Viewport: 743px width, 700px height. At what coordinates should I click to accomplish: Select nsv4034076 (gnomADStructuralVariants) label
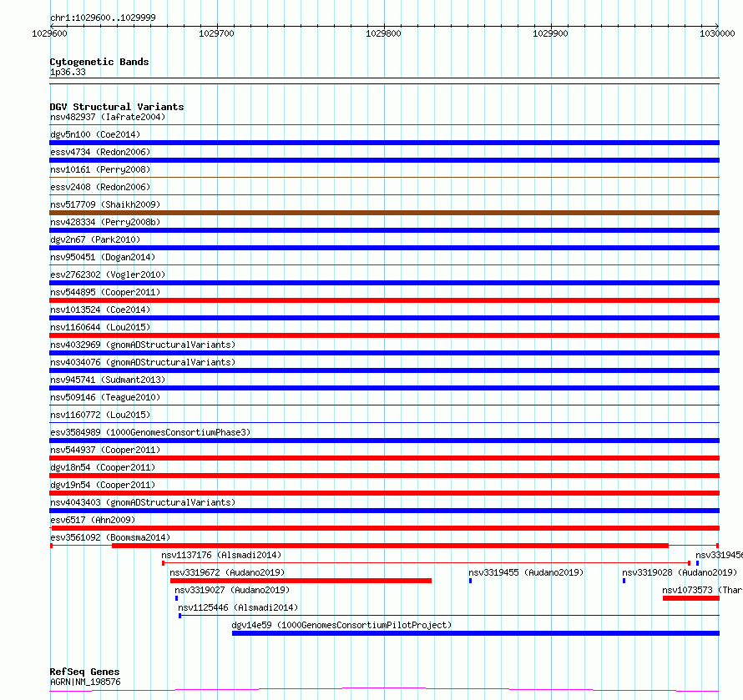143,362
